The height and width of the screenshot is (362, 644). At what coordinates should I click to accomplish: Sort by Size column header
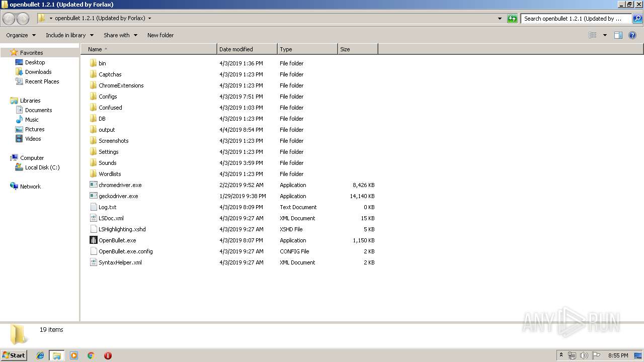(x=358, y=49)
